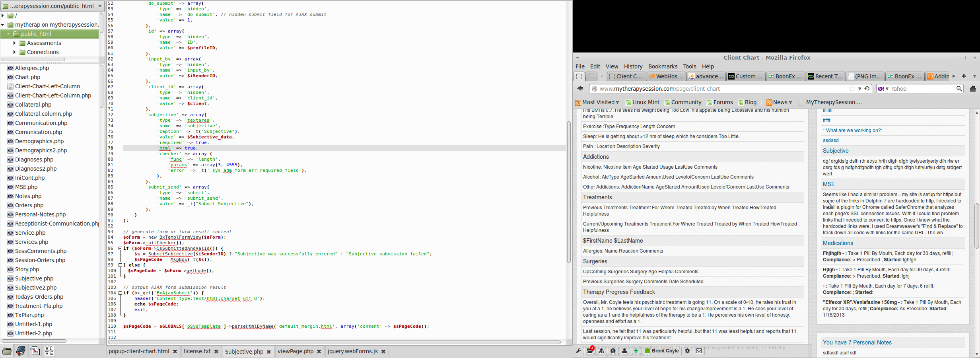
Task: Click the wrench icon in member toolbar
Action: click(x=578, y=351)
